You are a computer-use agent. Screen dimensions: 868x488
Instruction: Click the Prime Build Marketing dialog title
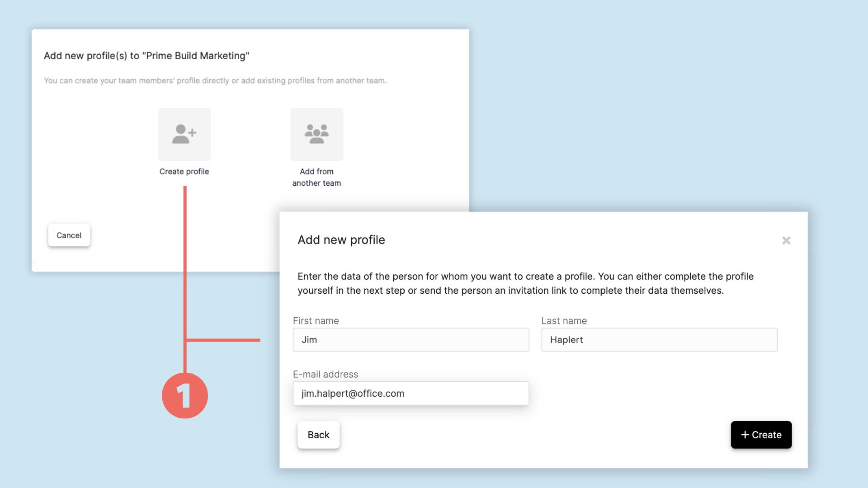coord(146,56)
